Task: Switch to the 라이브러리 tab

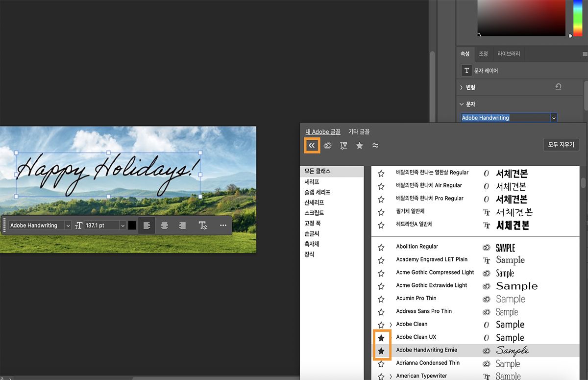Action: (x=509, y=53)
